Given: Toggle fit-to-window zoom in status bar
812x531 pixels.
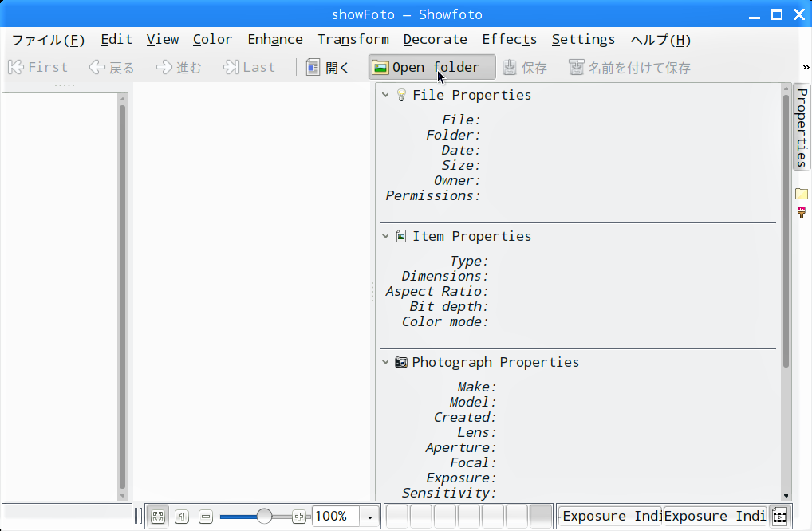Looking at the screenshot, I should (x=158, y=517).
